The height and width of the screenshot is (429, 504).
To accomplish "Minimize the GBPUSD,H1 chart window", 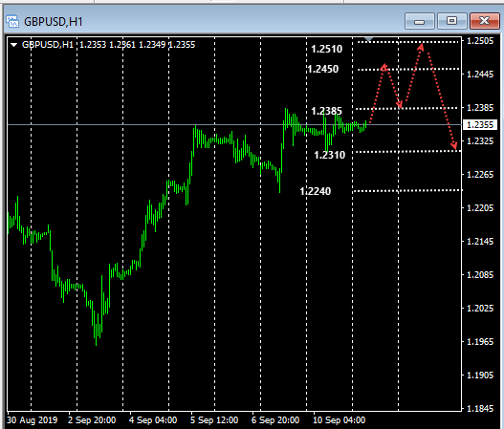I will (420, 21).
